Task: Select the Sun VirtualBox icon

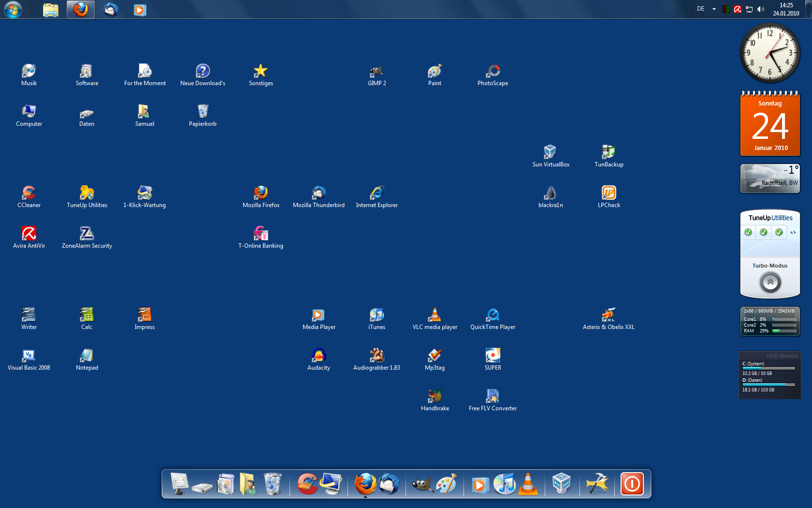Action: [x=551, y=156]
